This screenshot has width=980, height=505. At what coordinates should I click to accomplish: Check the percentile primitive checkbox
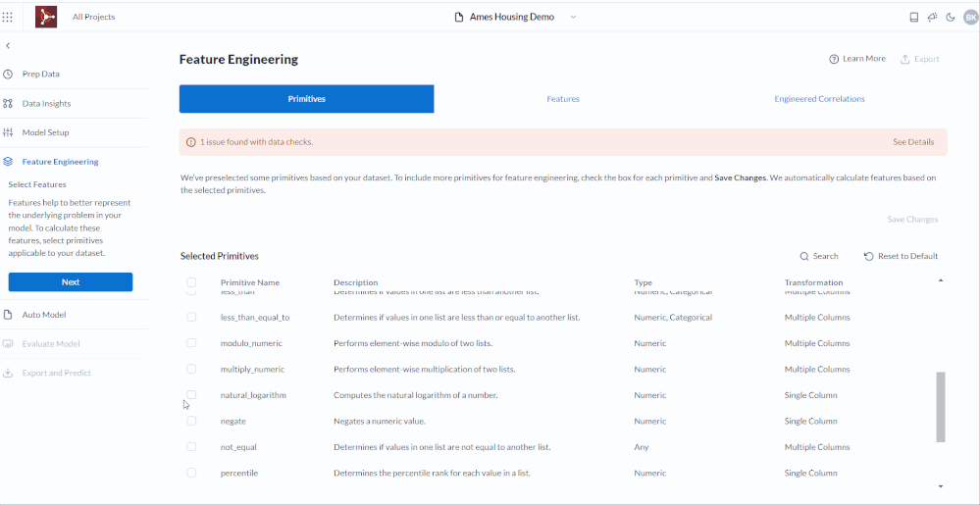pyautogui.click(x=191, y=473)
